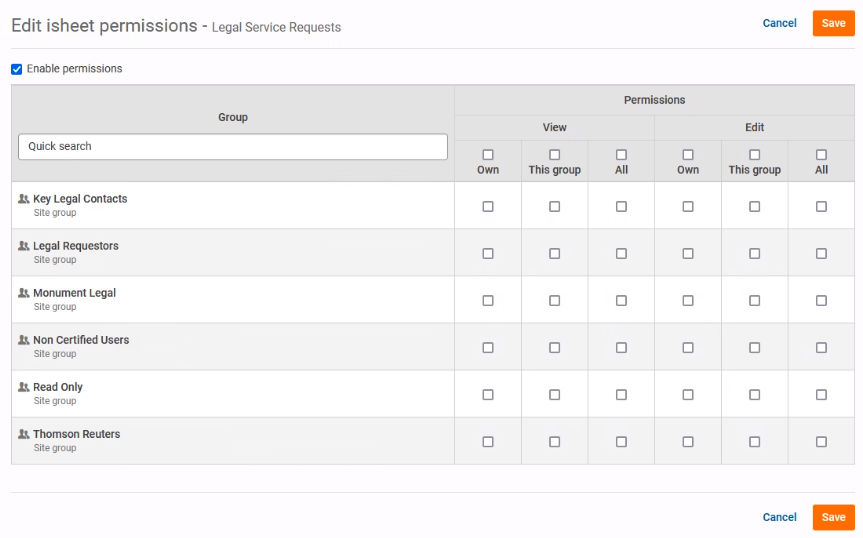Uncheck the Enable permissions checkbox

pos(17,69)
